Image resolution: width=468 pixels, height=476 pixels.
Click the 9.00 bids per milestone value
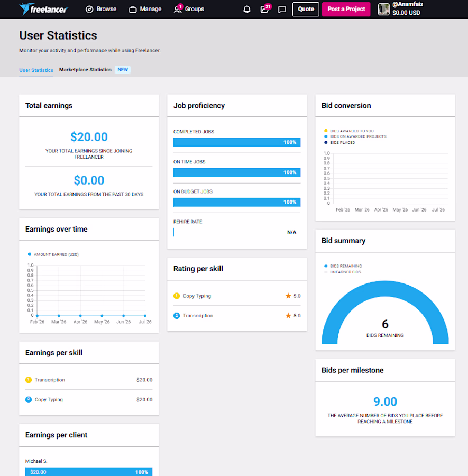pos(385,401)
